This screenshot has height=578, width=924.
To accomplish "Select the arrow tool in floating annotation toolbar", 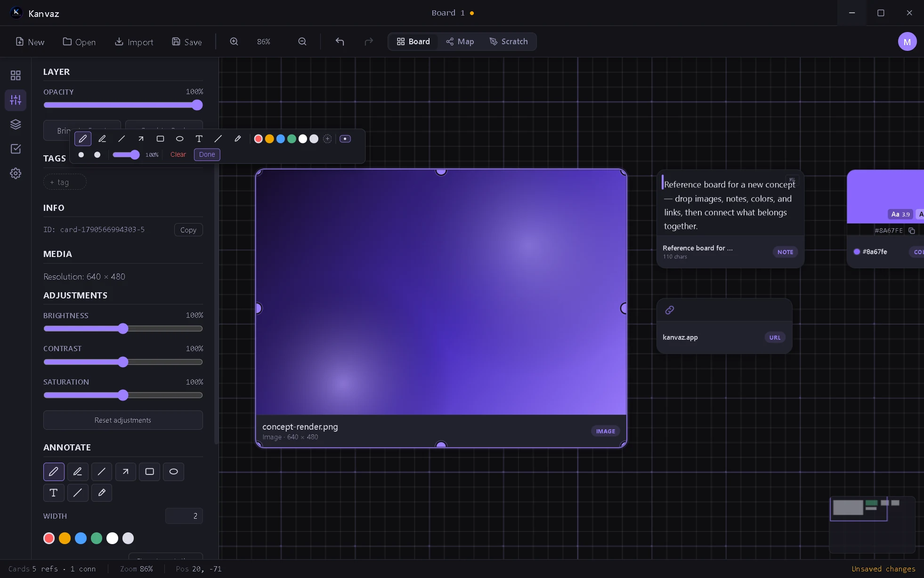I will click(x=141, y=139).
